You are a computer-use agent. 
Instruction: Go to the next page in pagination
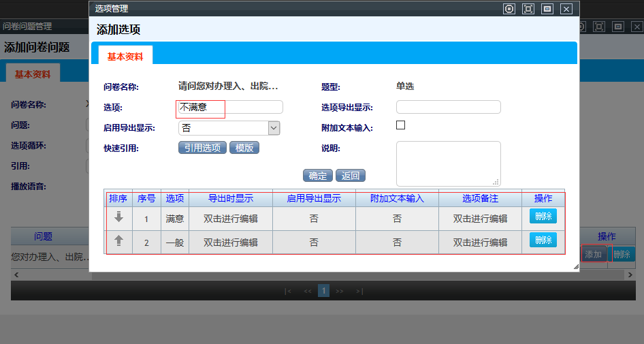coord(340,291)
